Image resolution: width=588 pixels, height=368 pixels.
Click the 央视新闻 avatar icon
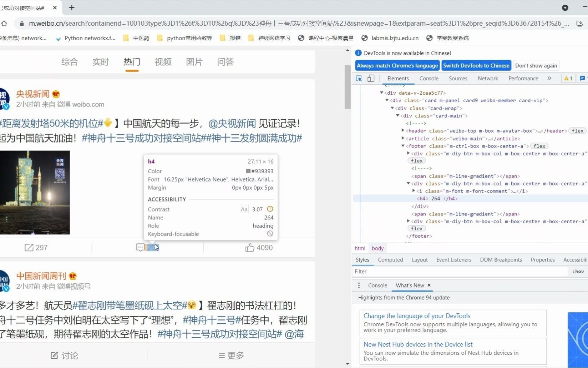[4, 99]
